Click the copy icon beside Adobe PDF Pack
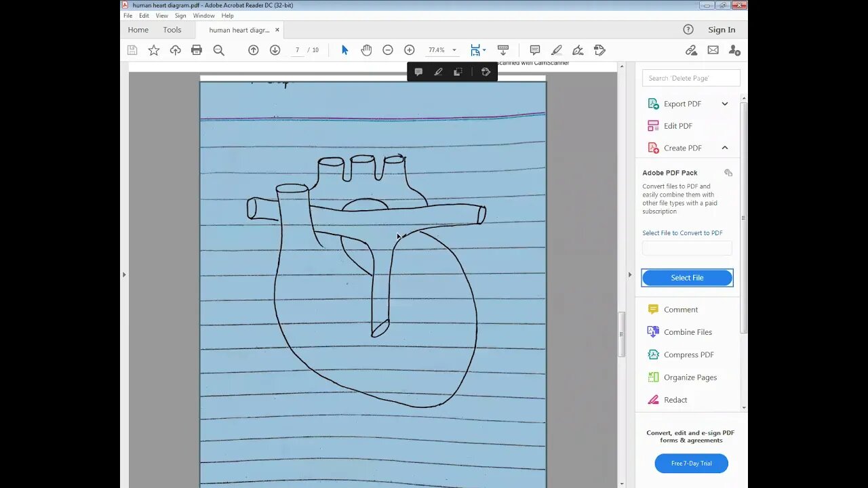Image resolution: width=868 pixels, height=488 pixels. [728, 173]
